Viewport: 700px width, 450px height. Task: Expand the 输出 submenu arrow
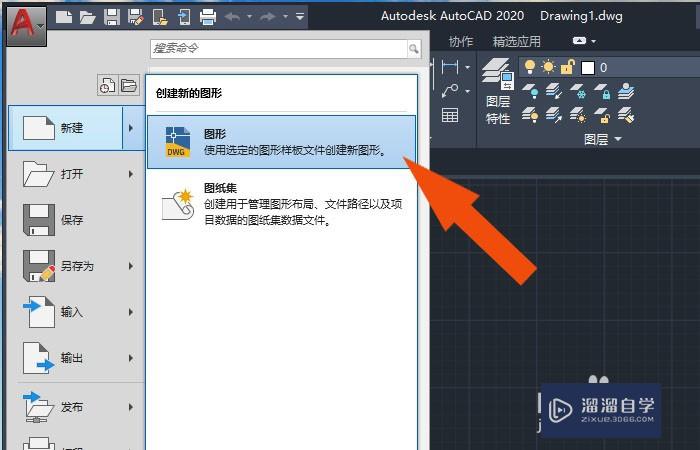pyautogui.click(x=131, y=358)
